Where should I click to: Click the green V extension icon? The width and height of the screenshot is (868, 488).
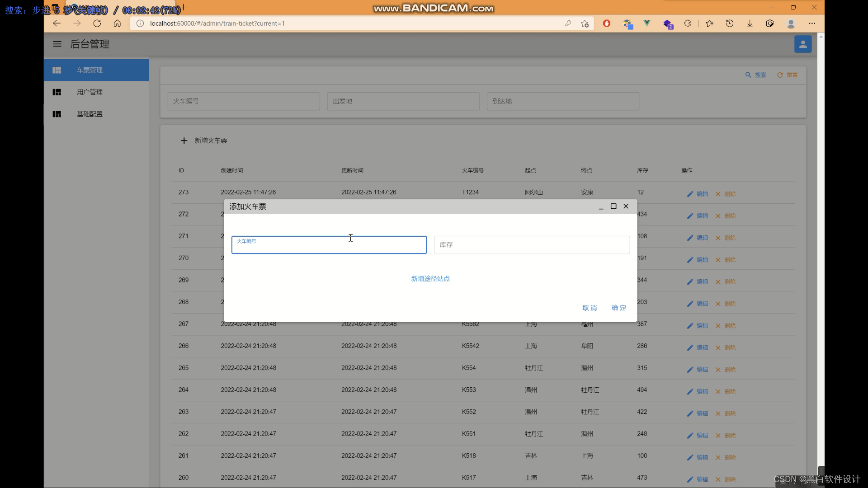tap(647, 23)
